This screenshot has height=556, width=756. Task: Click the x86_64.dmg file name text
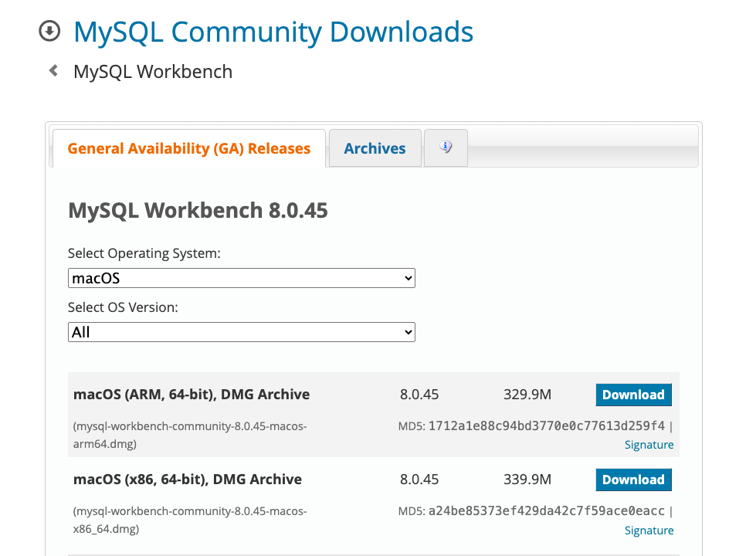(190, 520)
